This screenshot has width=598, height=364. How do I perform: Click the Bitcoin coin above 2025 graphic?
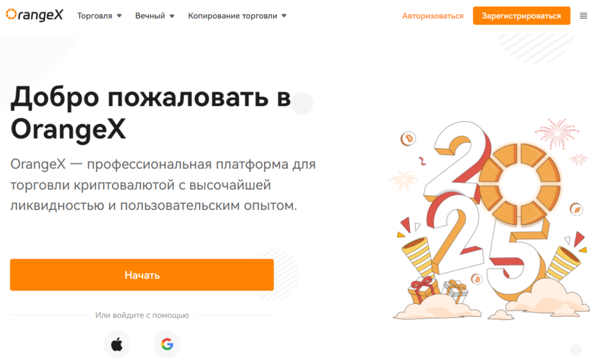(408, 139)
